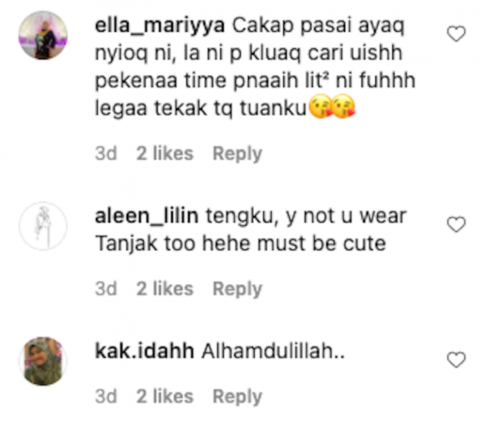Visit the aleen_lilin username link
This screenshot has width=504, height=426.
click(146, 216)
